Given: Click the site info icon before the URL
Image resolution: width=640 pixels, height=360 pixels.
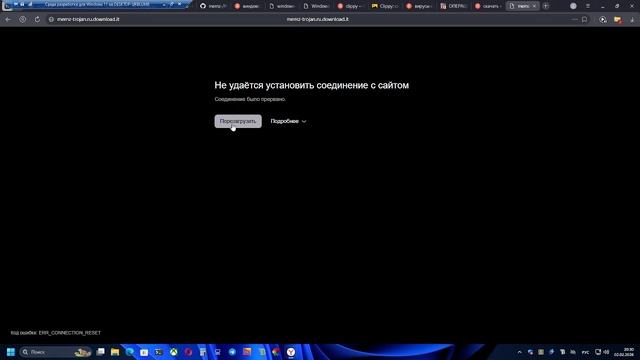Looking at the screenshot, I should pyautogui.click(x=51, y=19).
